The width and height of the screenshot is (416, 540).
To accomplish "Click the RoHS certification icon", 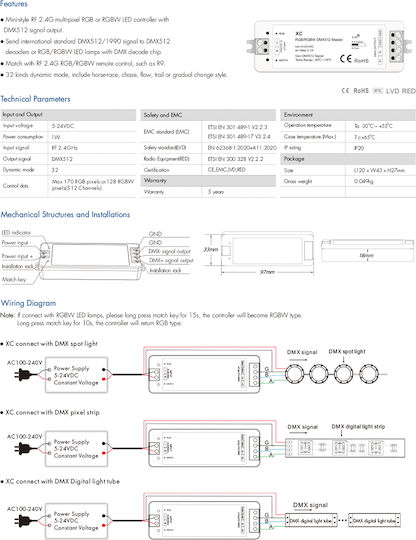I will tap(361, 91).
